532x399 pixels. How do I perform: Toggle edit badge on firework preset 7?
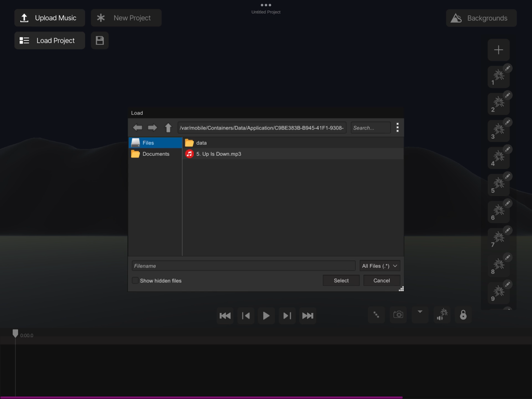[508, 230]
